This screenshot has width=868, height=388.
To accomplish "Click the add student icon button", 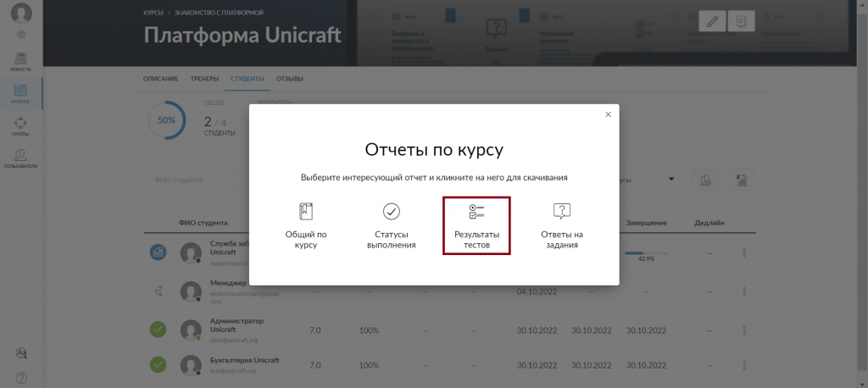I will point(705,180).
